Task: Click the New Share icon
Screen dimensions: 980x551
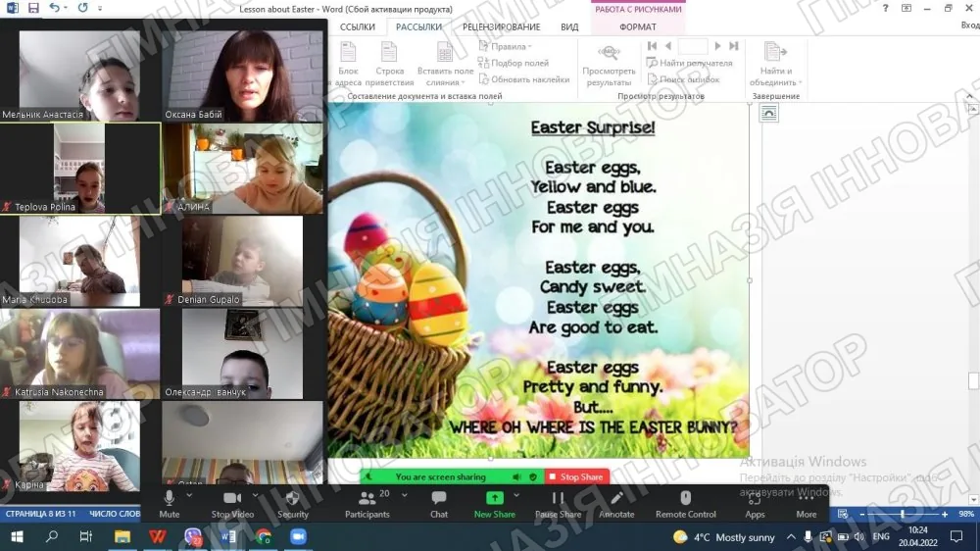Action: pyautogui.click(x=494, y=498)
